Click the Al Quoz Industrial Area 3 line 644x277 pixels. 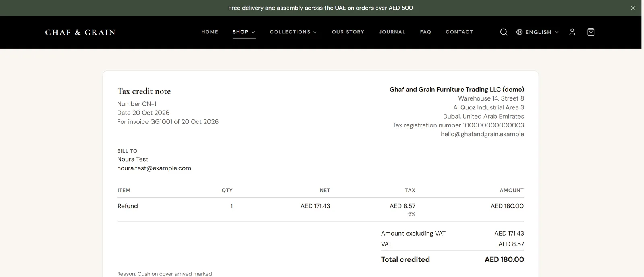(x=489, y=107)
